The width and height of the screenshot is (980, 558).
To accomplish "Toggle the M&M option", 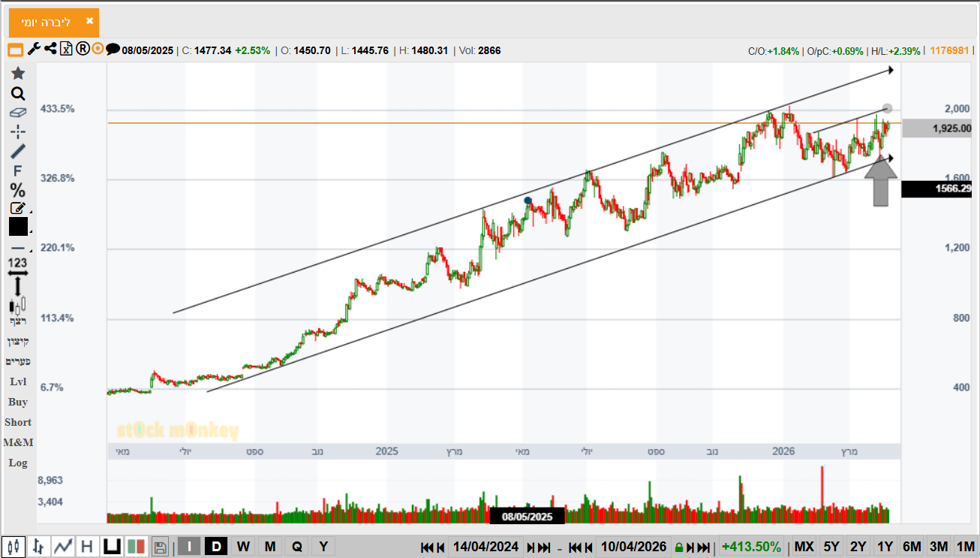I will click(18, 442).
